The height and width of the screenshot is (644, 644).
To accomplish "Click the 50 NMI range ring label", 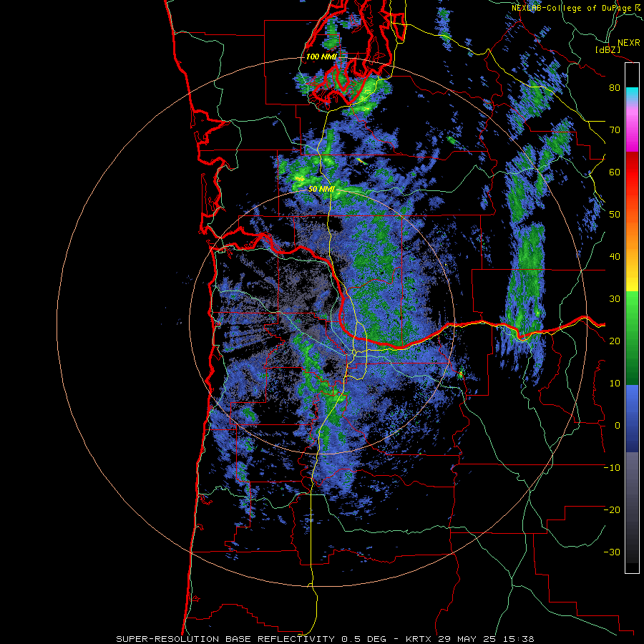I will tap(321, 190).
